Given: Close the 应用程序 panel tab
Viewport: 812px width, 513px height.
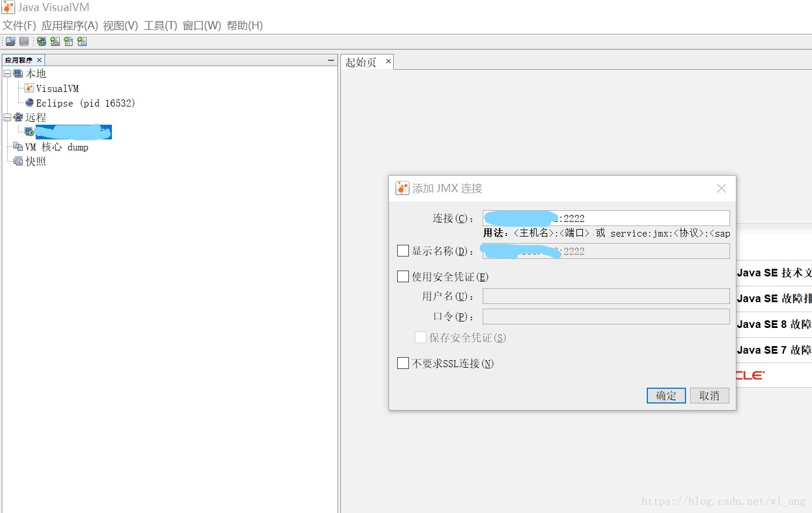Looking at the screenshot, I should click(39, 60).
